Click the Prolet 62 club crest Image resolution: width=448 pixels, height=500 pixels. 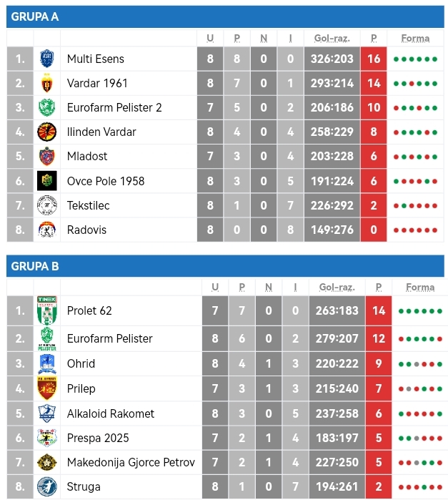click(x=46, y=310)
